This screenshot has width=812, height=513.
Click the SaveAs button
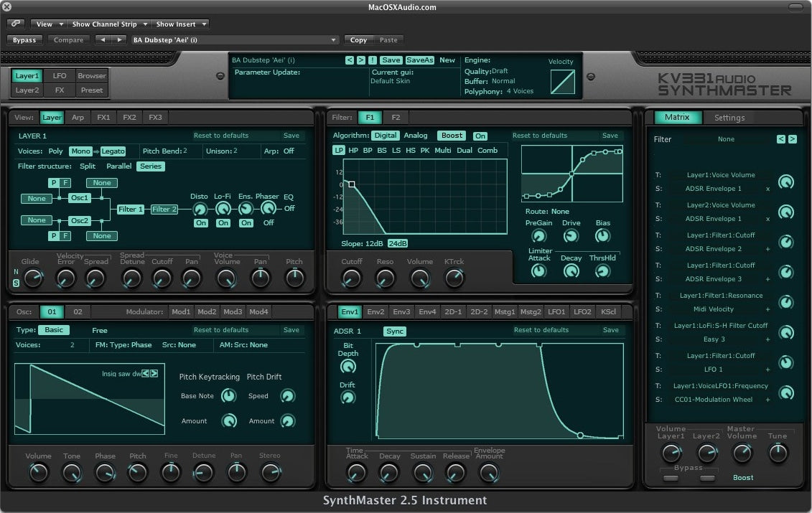click(x=420, y=60)
